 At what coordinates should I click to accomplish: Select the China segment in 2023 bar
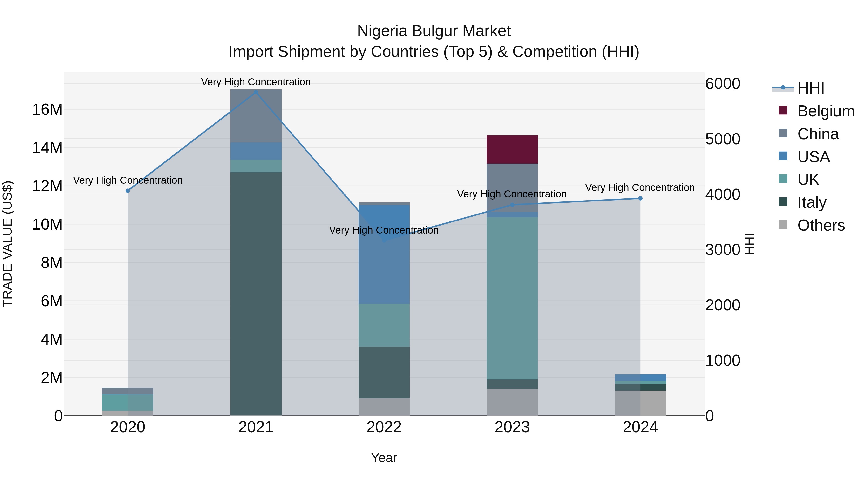click(512, 188)
